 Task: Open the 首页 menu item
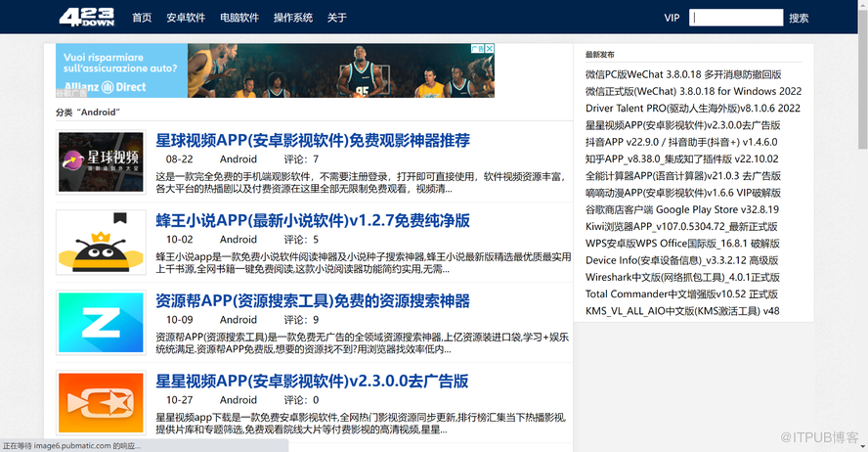coord(142,18)
